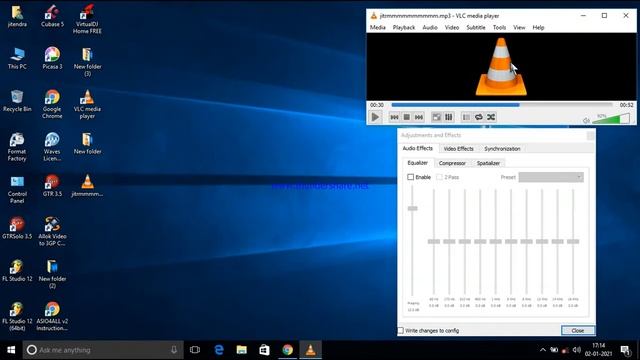Skip to previous track in VLC

[x=394, y=117]
